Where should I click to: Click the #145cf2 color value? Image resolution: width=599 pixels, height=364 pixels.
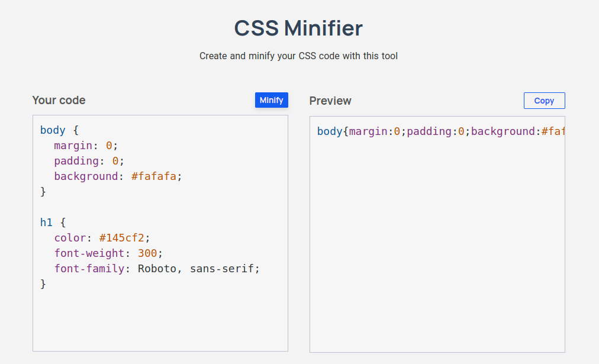coord(122,238)
